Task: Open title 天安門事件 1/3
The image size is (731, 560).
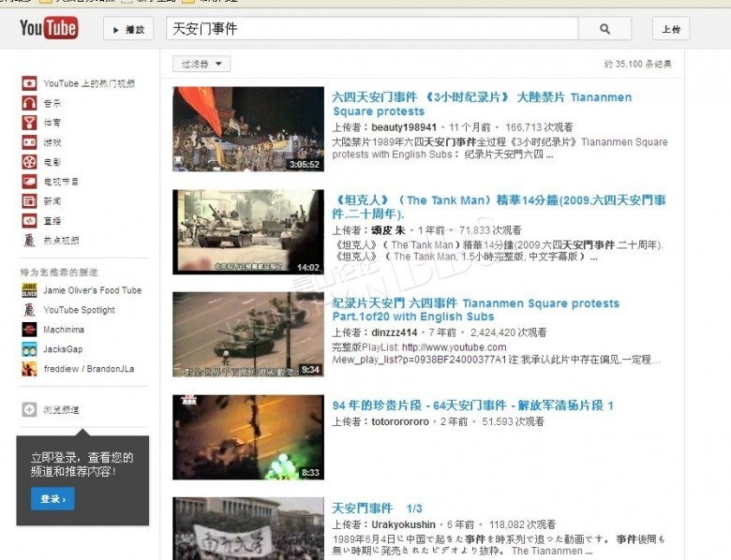Action: point(377,508)
